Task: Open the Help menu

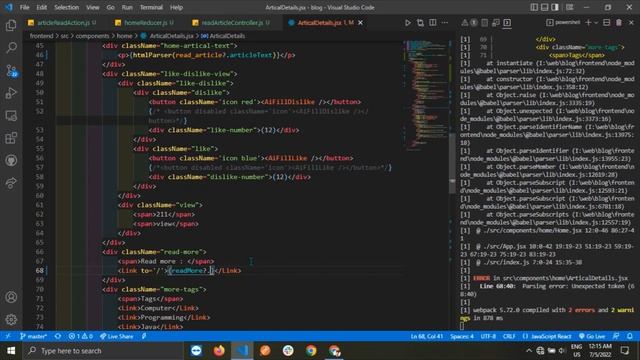Action: click(x=176, y=7)
